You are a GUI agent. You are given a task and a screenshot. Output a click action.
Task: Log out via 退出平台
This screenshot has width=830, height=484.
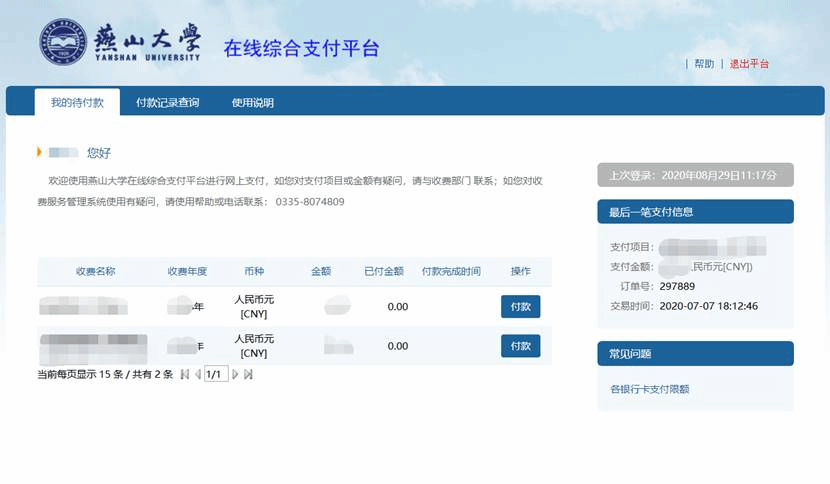pyautogui.click(x=749, y=64)
